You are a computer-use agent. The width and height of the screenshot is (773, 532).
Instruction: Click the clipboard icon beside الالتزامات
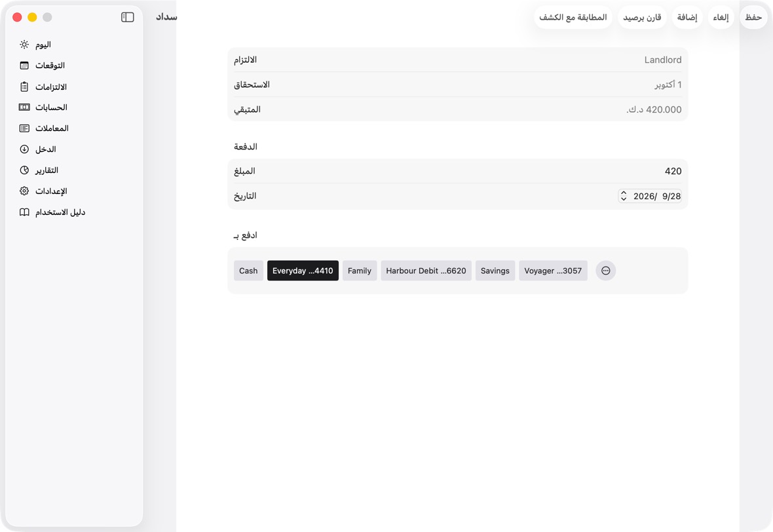pos(24,86)
